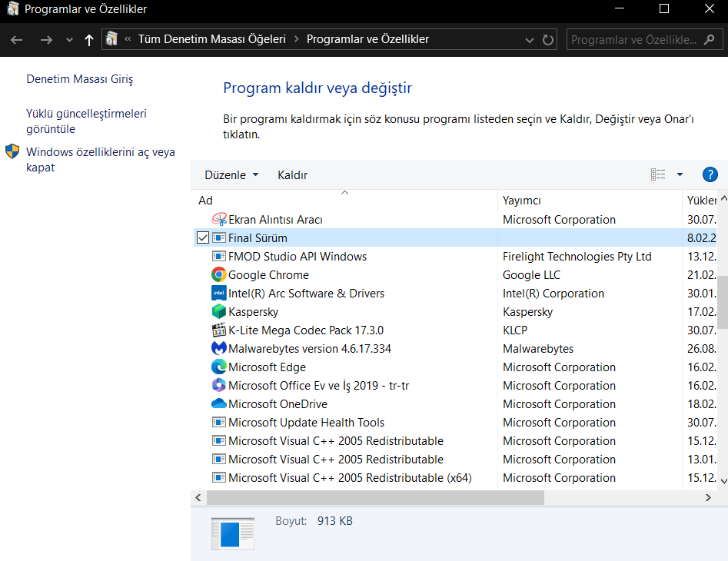
Task: Click the title bar Programs and Features icon
Action: point(12,8)
